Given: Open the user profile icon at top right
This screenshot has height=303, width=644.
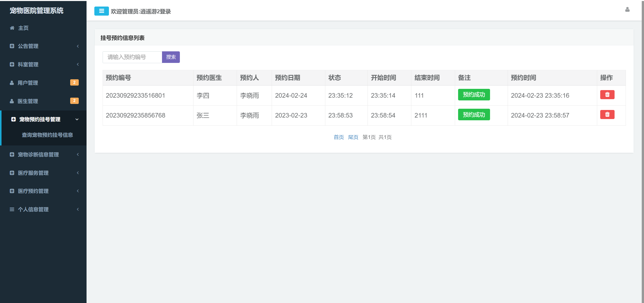Looking at the screenshot, I should 627,10.
